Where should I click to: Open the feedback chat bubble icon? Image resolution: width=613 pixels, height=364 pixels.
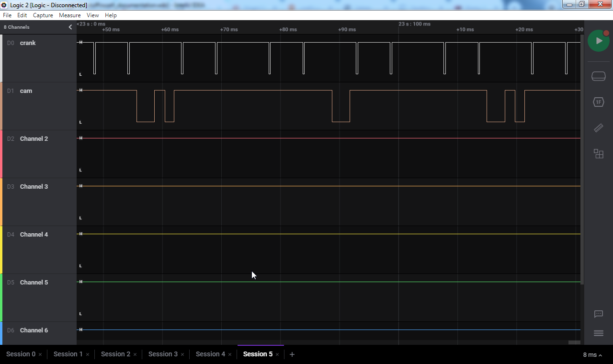tap(598, 314)
